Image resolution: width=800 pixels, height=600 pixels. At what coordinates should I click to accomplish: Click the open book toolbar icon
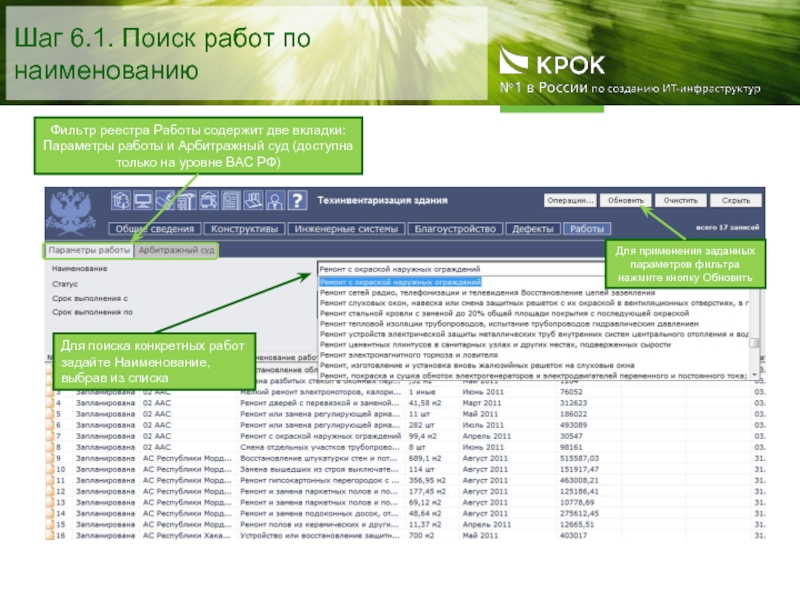point(253,200)
